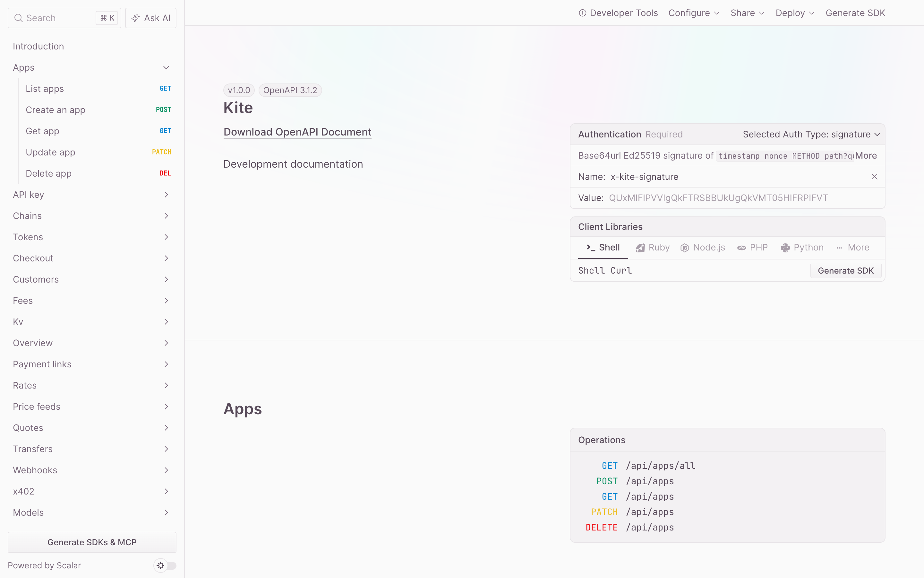
Task: Open More client libraries ellipsis
Action: pyautogui.click(x=839, y=248)
